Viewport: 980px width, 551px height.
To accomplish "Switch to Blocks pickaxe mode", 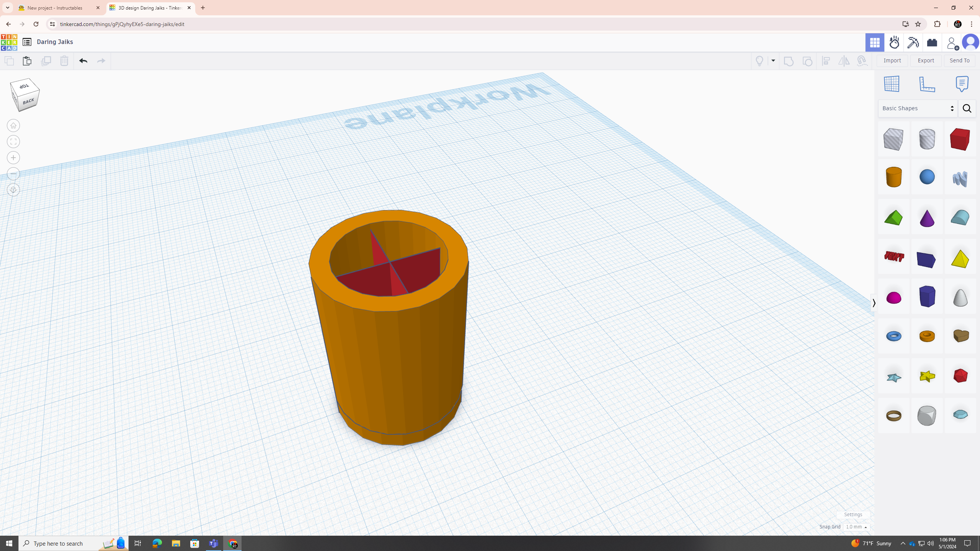I will click(x=913, y=42).
